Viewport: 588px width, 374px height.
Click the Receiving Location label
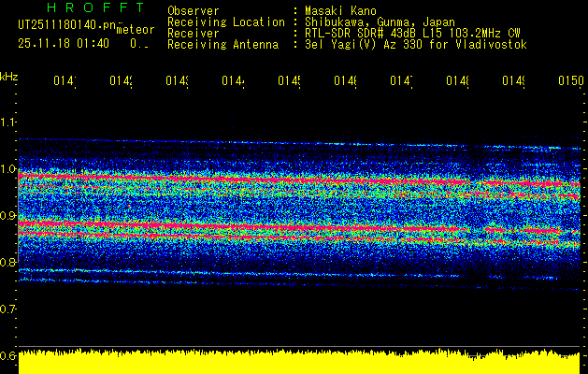point(226,22)
